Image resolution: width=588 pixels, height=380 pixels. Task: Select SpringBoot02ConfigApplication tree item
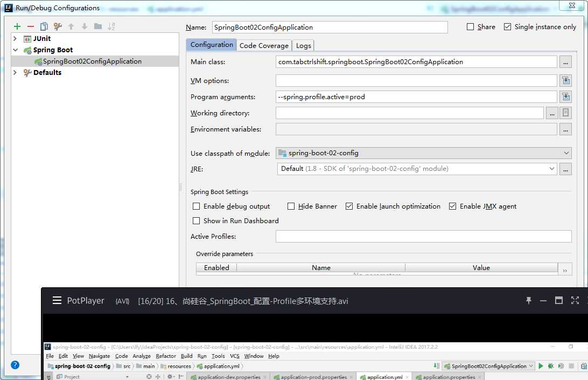[92, 61]
